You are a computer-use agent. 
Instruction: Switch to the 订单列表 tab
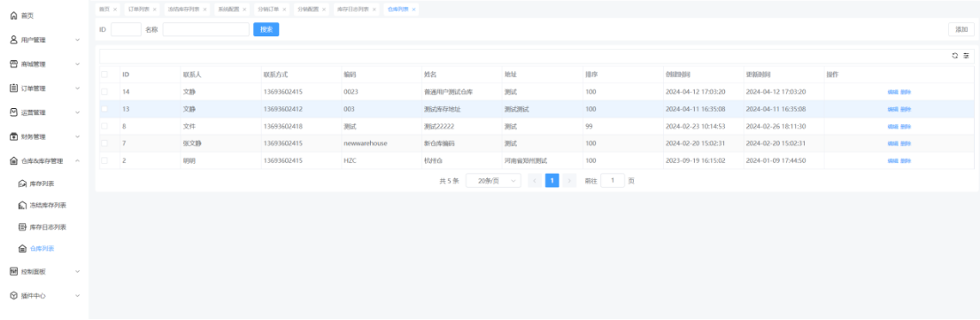click(138, 10)
